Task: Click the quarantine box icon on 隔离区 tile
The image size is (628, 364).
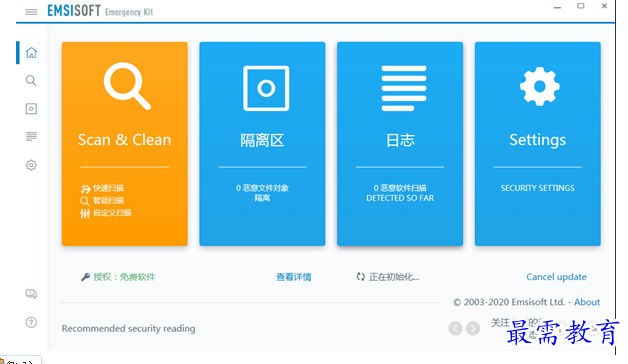Action: (266, 88)
